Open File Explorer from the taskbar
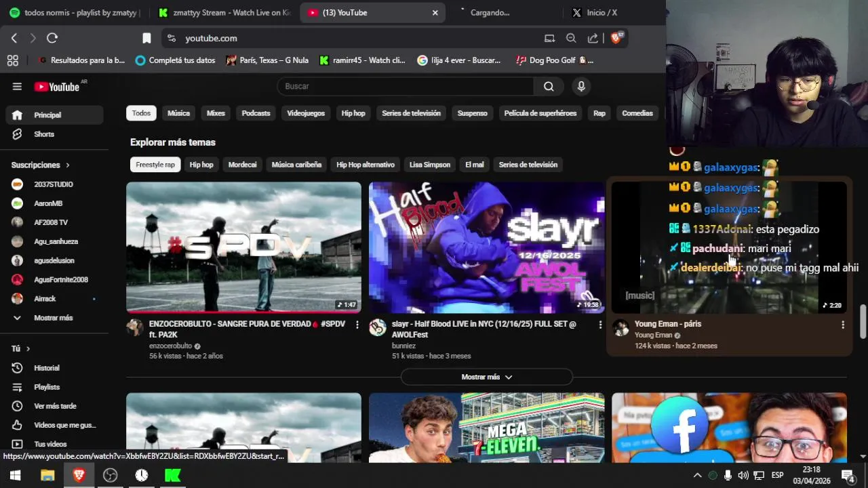This screenshot has height=488, width=868. point(47,475)
